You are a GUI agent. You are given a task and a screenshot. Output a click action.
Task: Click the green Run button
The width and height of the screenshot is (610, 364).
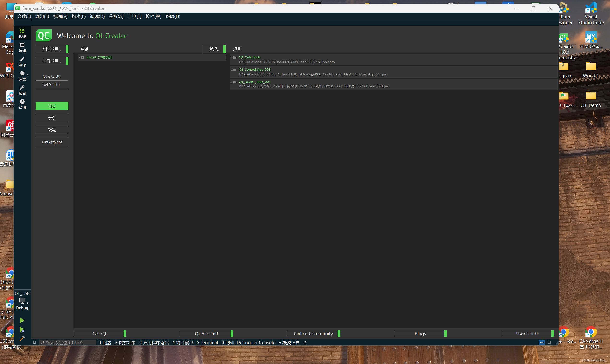pyautogui.click(x=22, y=320)
